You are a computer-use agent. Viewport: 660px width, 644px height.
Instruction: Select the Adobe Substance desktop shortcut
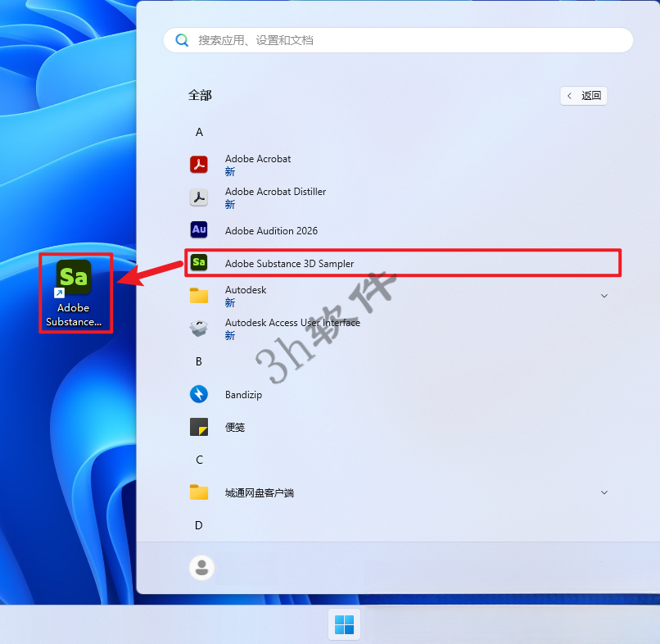click(74, 293)
